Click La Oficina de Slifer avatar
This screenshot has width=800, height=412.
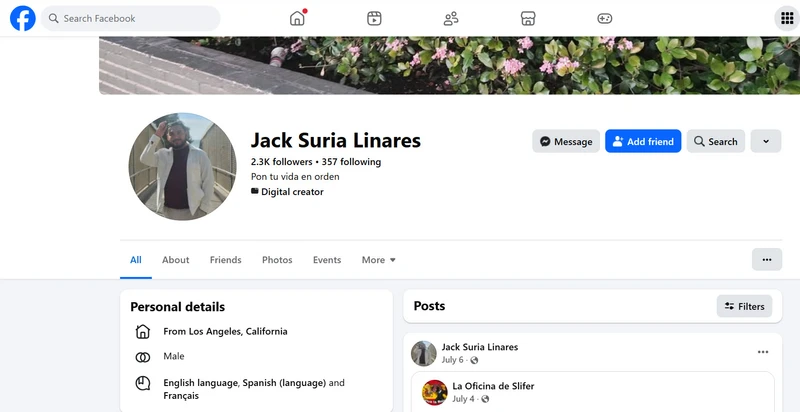435,393
